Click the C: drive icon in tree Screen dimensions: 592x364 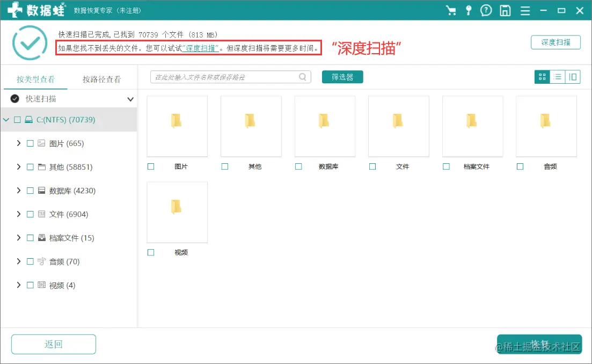coord(28,120)
